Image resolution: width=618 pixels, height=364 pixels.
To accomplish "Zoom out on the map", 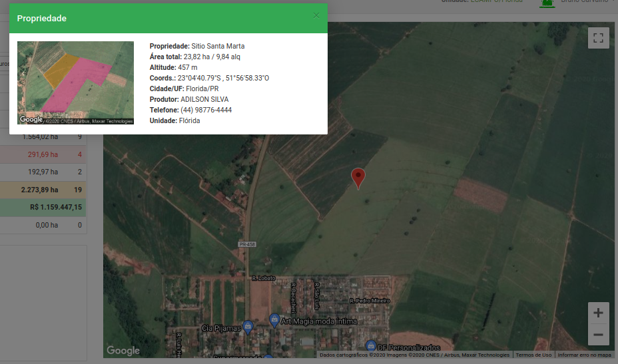I will pos(598,335).
